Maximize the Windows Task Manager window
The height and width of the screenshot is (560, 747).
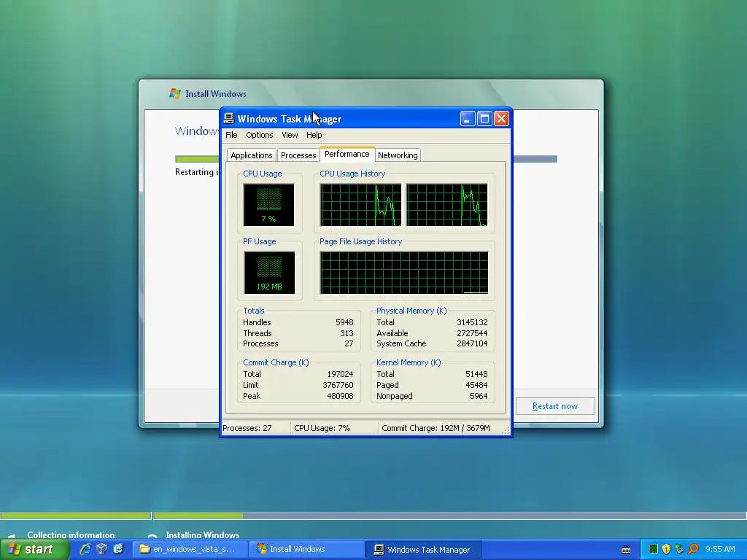click(x=484, y=119)
